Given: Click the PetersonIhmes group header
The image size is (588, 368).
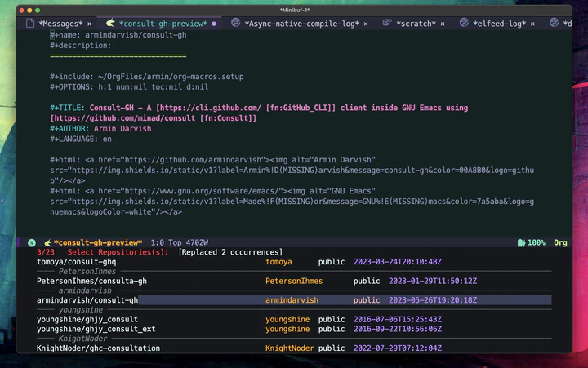Looking at the screenshot, I should (87, 272).
